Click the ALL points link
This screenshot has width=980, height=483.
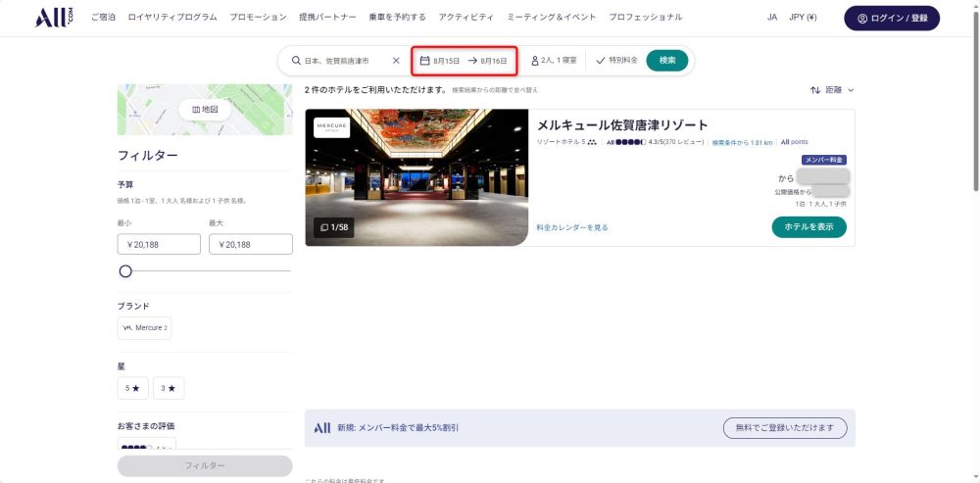(795, 142)
